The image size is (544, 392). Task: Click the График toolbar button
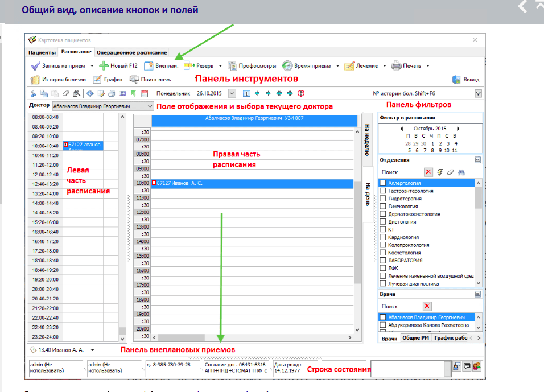click(108, 80)
